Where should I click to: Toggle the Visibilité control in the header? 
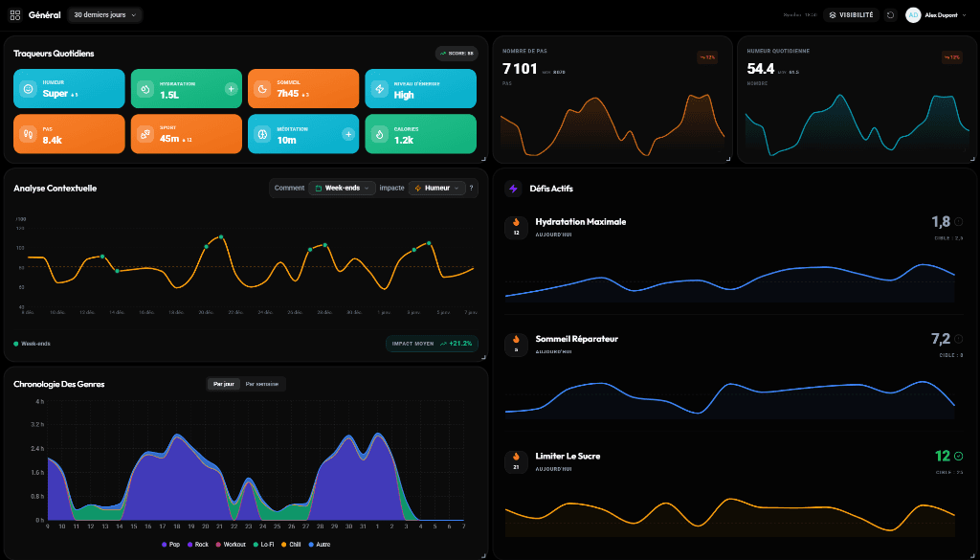pos(851,14)
